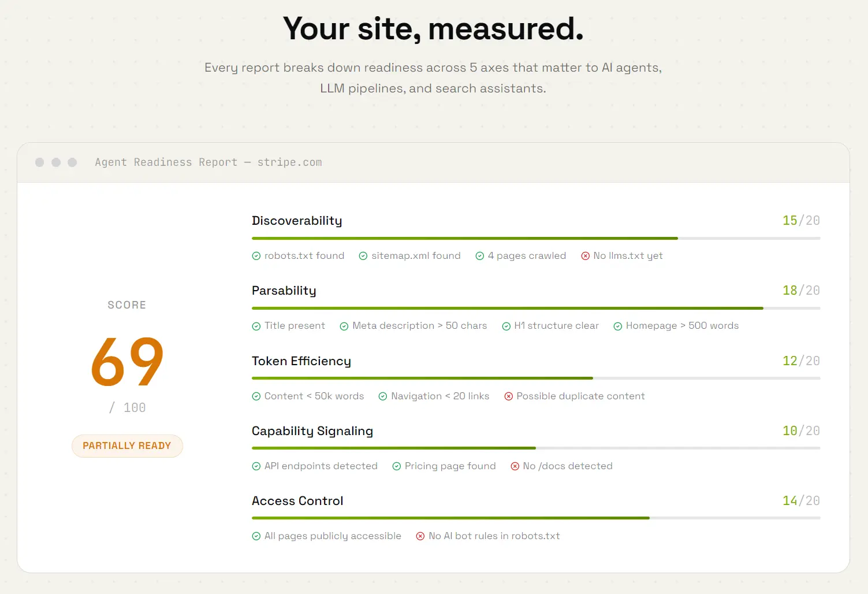The height and width of the screenshot is (594, 868).
Task: Click the Access Control progress bar
Action: coord(536,518)
